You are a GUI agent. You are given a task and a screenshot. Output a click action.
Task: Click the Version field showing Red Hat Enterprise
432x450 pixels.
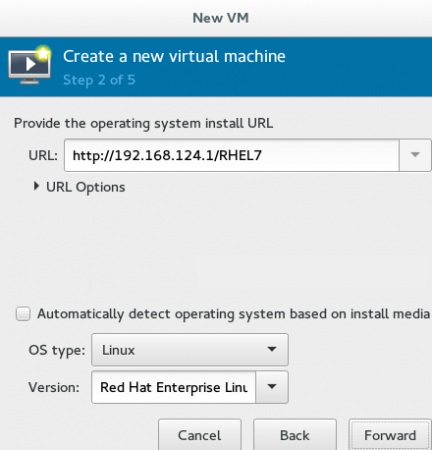tap(174, 387)
